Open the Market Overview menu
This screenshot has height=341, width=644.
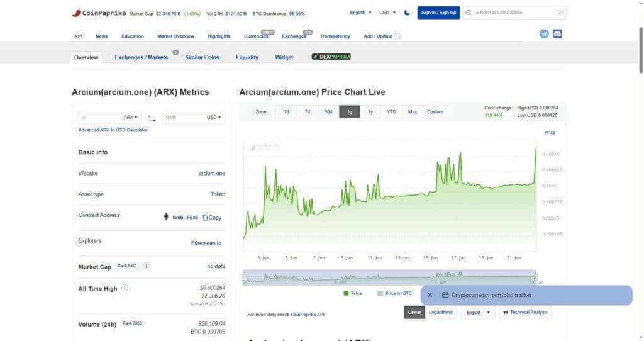point(176,36)
